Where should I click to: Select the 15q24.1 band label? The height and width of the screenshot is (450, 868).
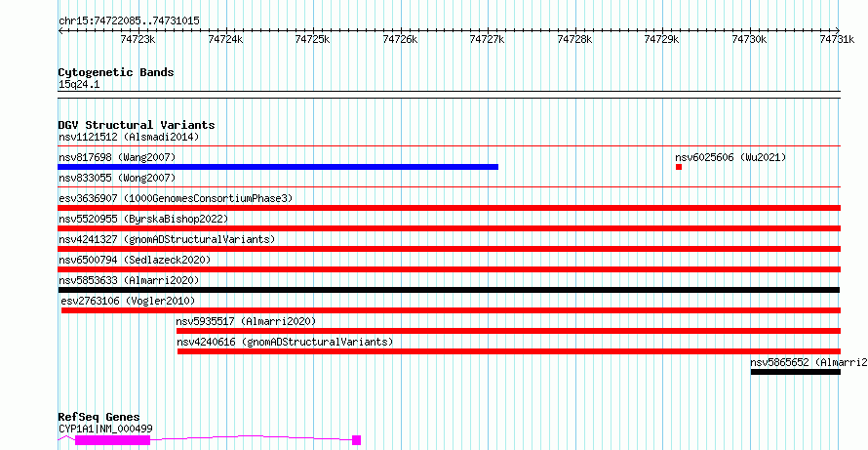tap(79, 85)
